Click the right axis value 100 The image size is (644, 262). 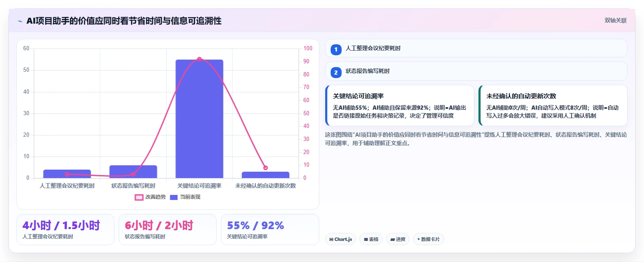(308, 49)
